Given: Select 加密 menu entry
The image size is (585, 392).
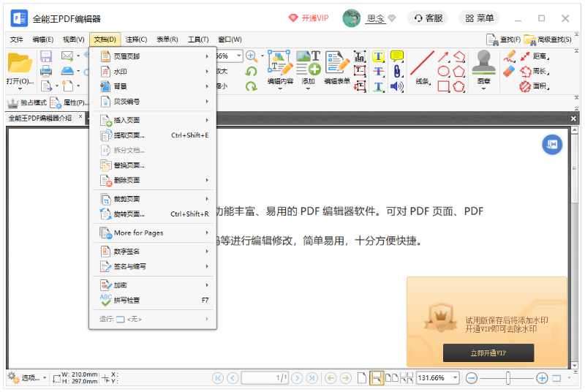Looking at the screenshot, I should [x=153, y=285].
